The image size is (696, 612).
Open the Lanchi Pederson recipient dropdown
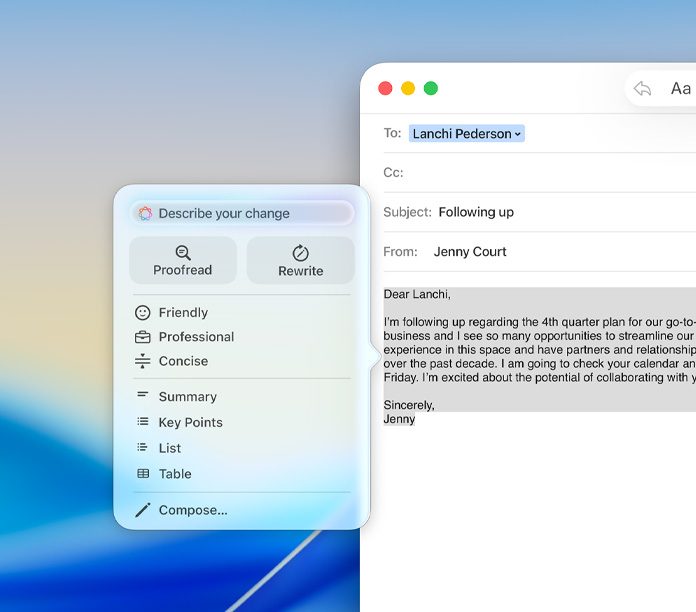(x=467, y=134)
